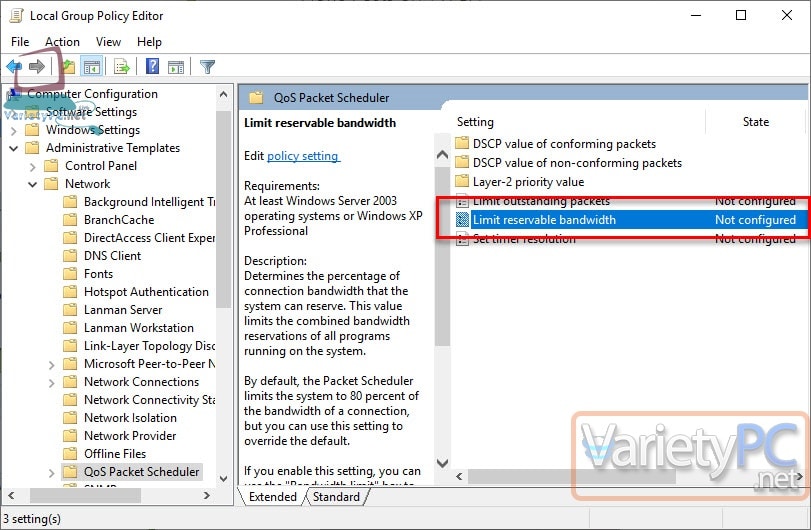Click the Fonts folder icon in tree
The height and width of the screenshot is (530, 811).
(x=70, y=274)
